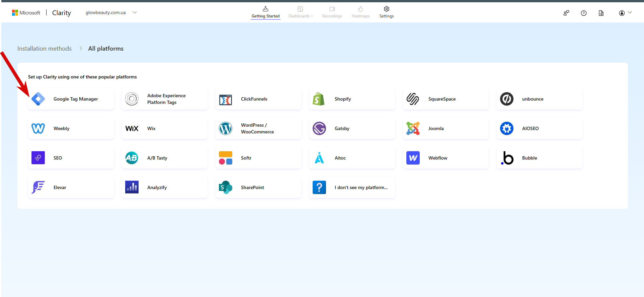Click the WordPress logo icon
Viewport: 644px width, 297px height.
pos(226,128)
